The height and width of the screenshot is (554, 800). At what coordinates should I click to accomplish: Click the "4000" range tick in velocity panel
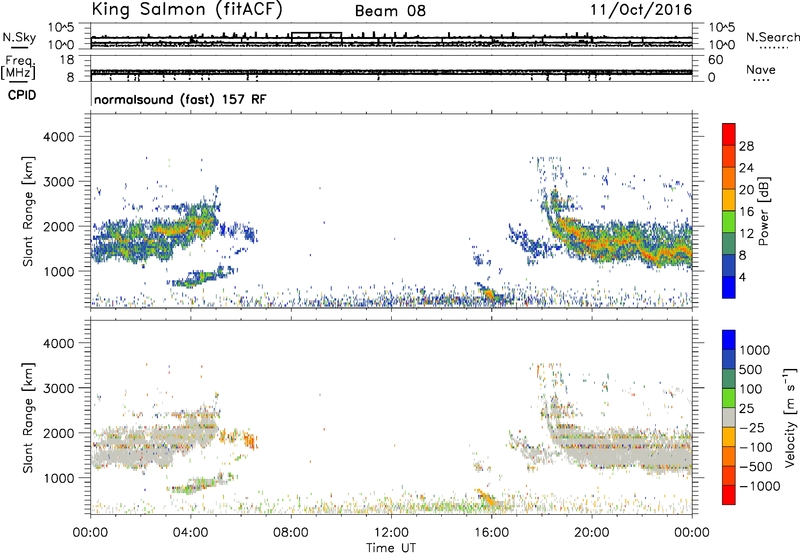(x=58, y=343)
